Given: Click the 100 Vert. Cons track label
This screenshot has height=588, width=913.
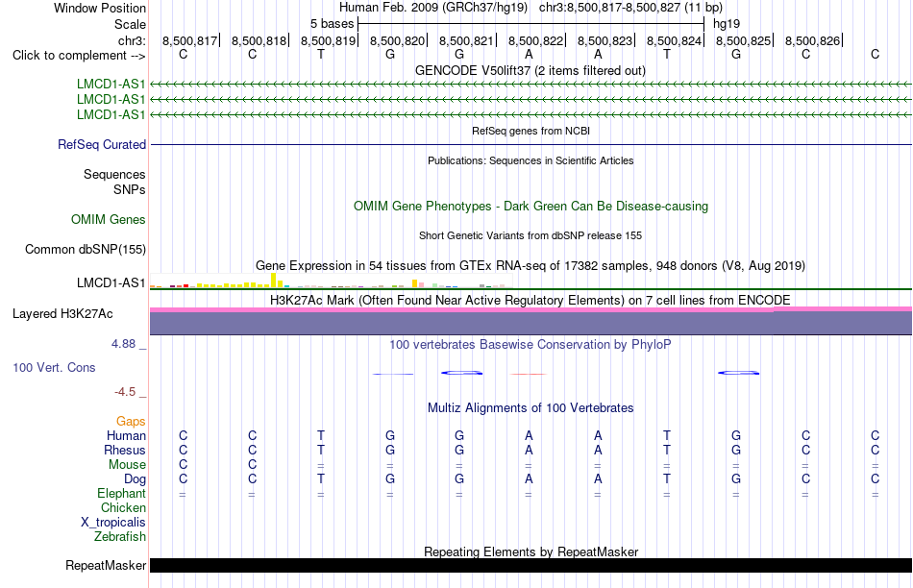Looking at the screenshot, I should click(x=54, y=367).
